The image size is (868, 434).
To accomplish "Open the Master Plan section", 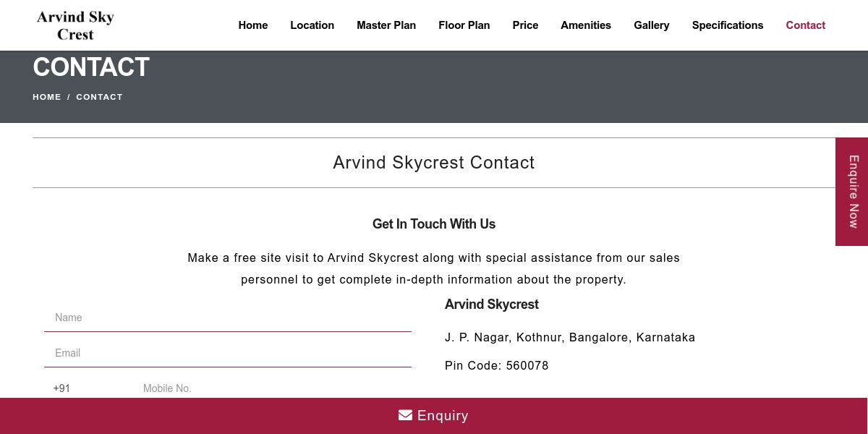I will 386,25.
